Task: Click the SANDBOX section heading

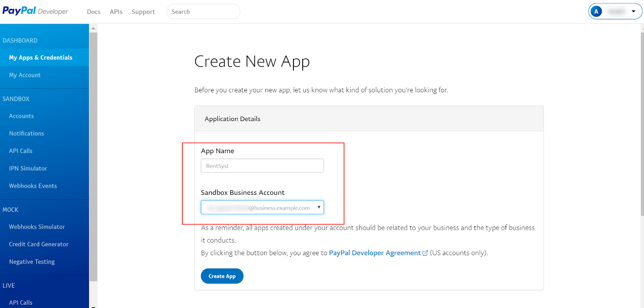Action: (x=16, y=99)
